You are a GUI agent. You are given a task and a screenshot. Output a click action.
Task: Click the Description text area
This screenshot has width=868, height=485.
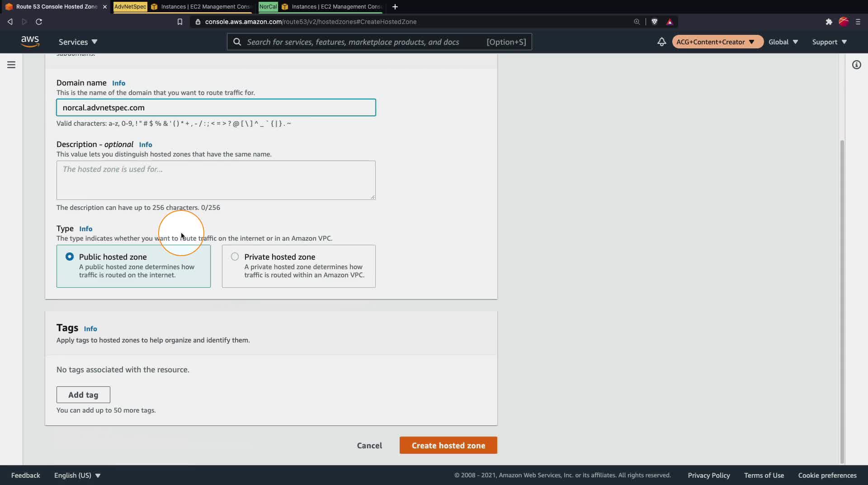[x=216, y=180]
